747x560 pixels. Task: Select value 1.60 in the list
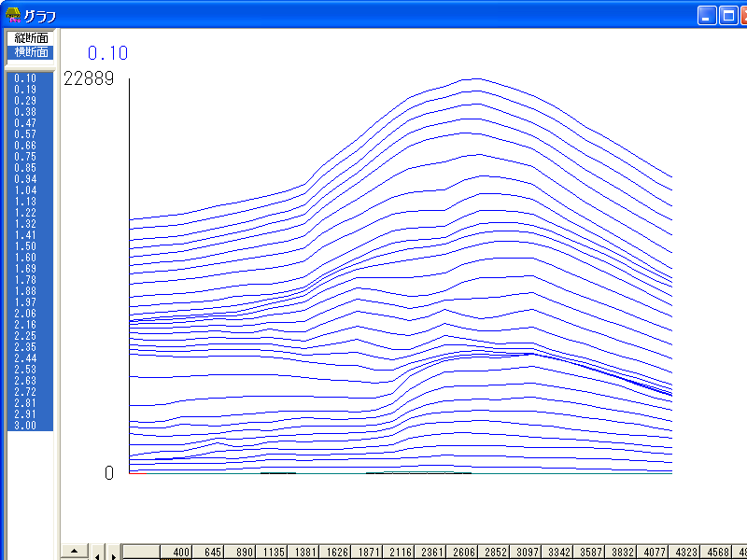pyautogui.click(x=31, y=258)
